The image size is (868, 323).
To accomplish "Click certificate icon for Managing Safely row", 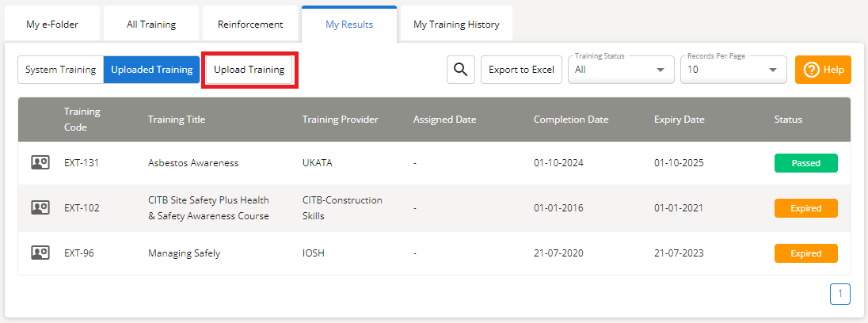I will pos(40,253).
